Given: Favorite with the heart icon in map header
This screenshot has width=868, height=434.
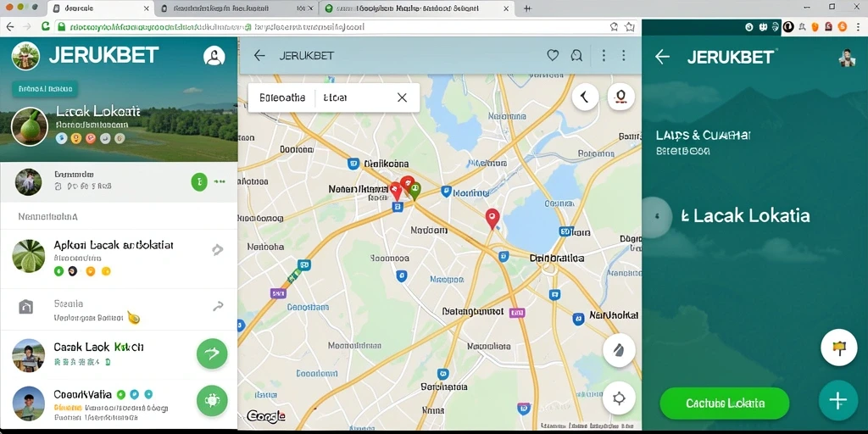Looking at the screenshot, I should pyautogui.click(x=553, y=55).
